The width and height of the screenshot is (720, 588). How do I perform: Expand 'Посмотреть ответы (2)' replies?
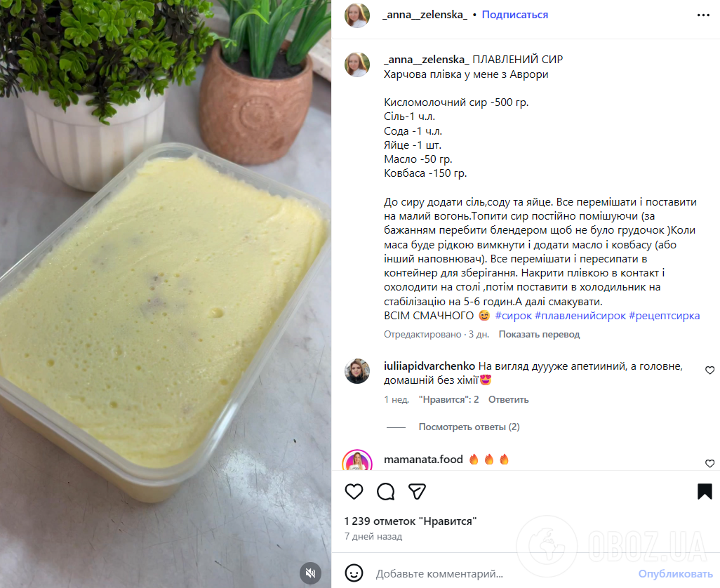click(x=469, y=427)
